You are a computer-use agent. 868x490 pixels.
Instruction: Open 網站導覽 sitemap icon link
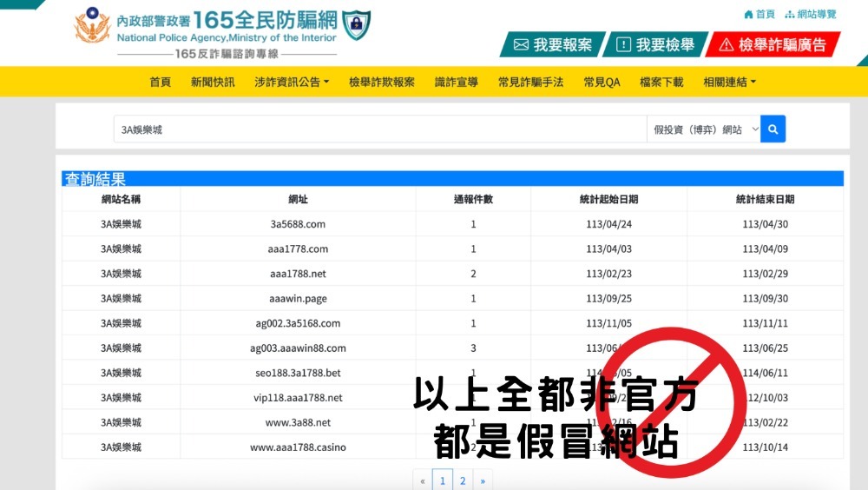pos(810,14)
